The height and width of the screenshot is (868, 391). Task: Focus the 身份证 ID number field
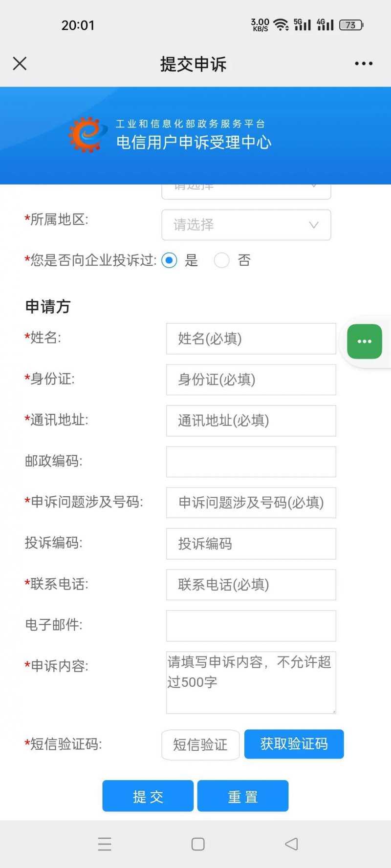pyautogui.click(x=251, y=380)
